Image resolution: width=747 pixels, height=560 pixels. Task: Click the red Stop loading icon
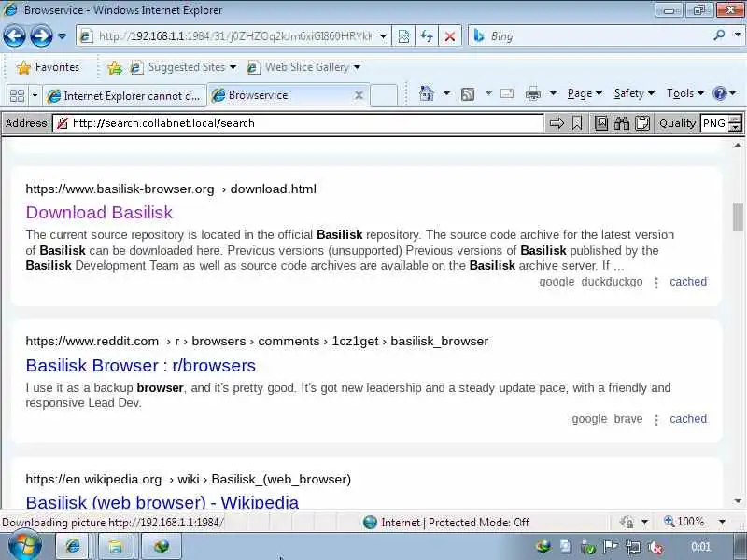pyautogui.click(x=450, y=36)
